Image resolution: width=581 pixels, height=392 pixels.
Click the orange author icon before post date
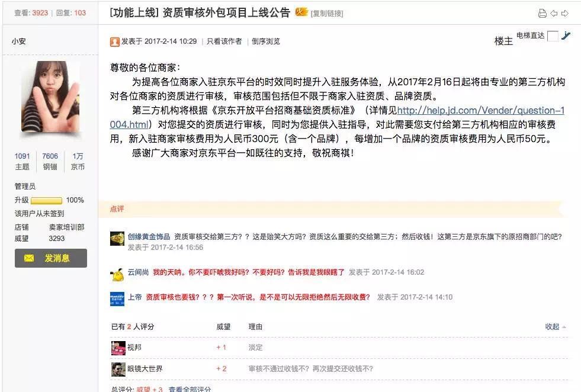(114, 42)
